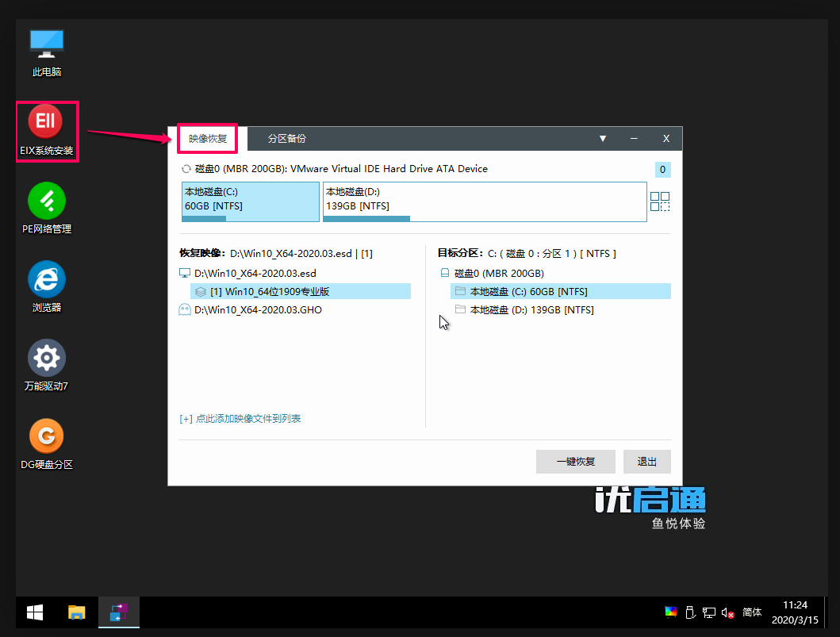Choose the [1] Win10_64位1909专业版 image entry

click(x=269, y=291)
